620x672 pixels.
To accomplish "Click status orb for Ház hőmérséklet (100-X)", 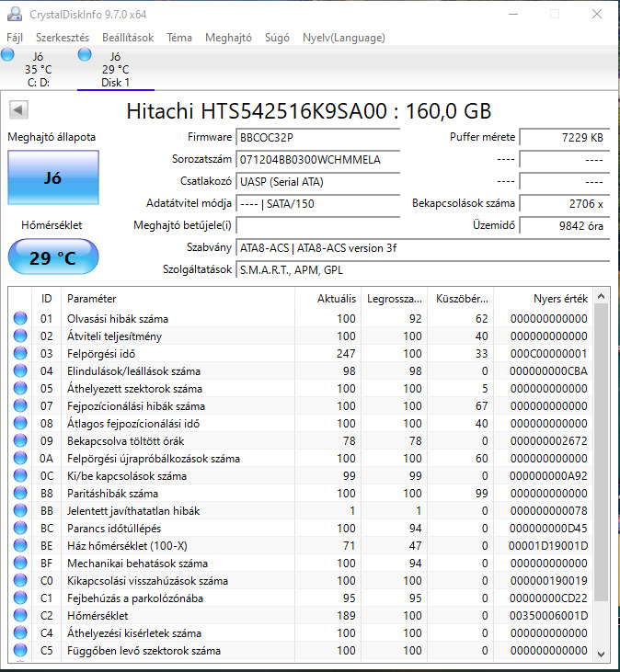I will [x=20, y=545].
